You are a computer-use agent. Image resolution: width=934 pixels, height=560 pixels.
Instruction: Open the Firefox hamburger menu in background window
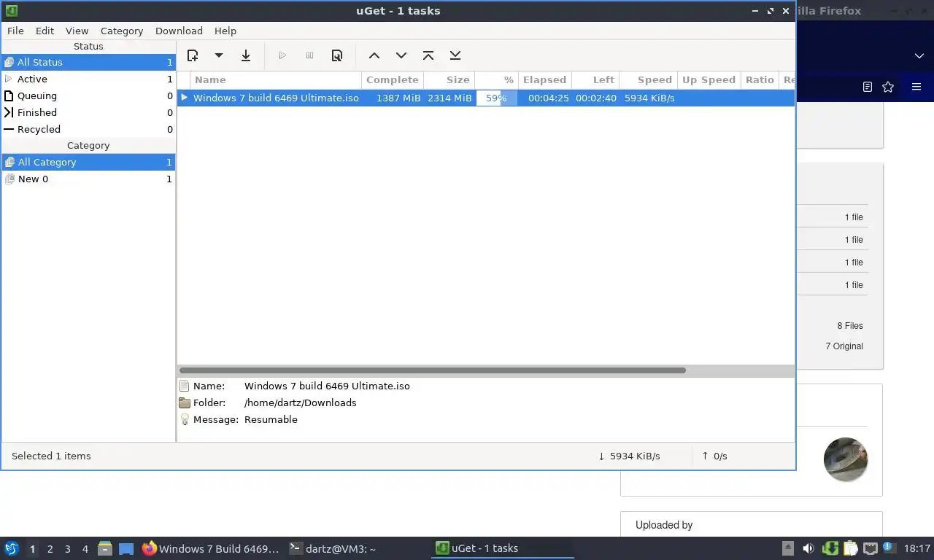[916, 87]
